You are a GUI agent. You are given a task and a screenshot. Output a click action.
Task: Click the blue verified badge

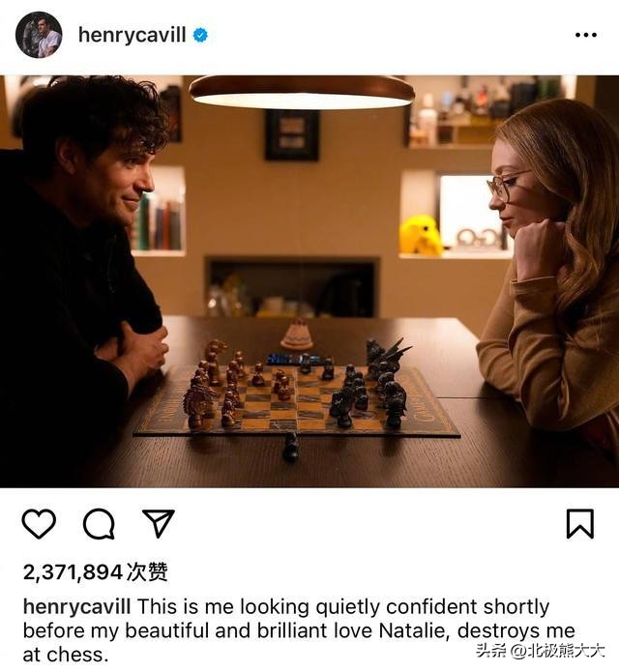(x=200, y=35)
